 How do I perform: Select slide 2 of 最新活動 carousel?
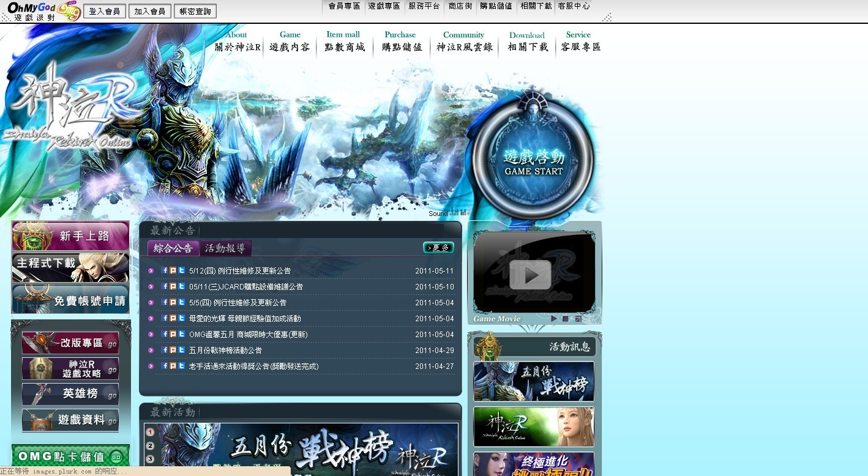tap(150, 446)
